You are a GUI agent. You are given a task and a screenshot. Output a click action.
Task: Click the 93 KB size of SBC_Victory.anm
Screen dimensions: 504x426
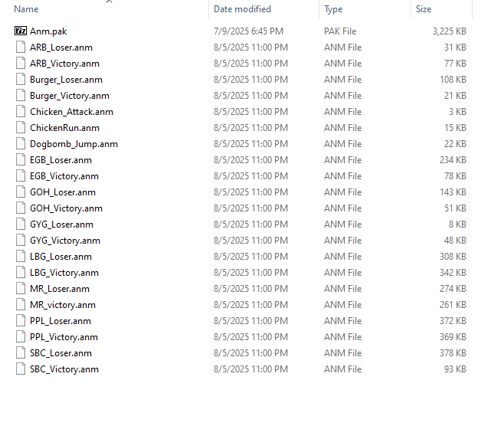(x=455, y=369)
